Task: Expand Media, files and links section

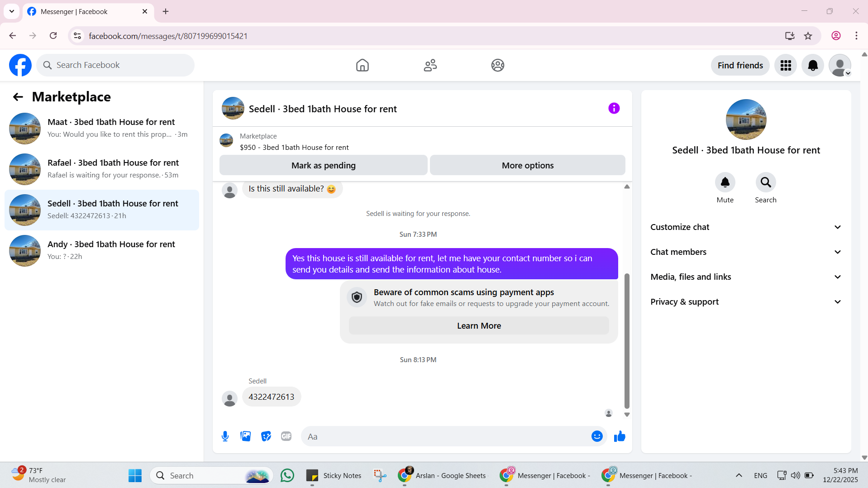Action: coord(746,277)
